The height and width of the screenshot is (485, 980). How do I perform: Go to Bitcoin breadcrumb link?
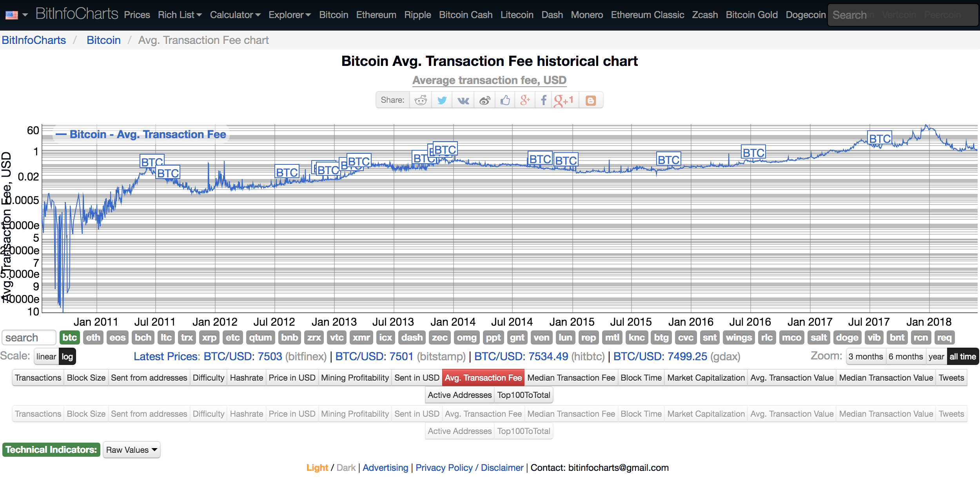103,40
